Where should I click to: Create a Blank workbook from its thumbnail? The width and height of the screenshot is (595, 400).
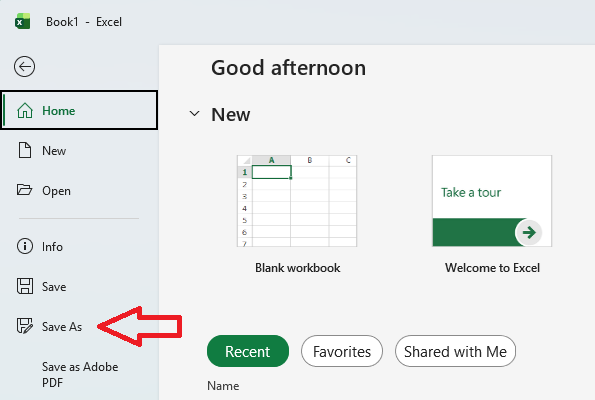(x=297, y=201)
